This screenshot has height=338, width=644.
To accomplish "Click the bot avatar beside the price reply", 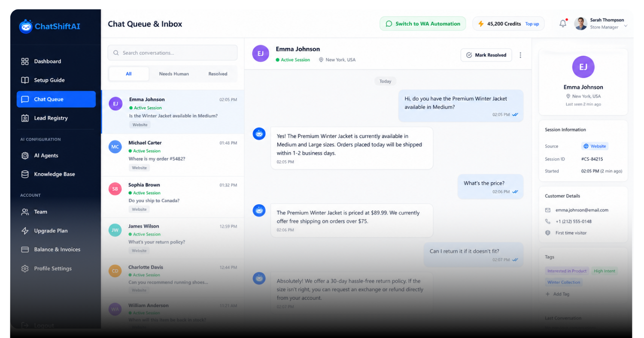I will coord(259,210).
